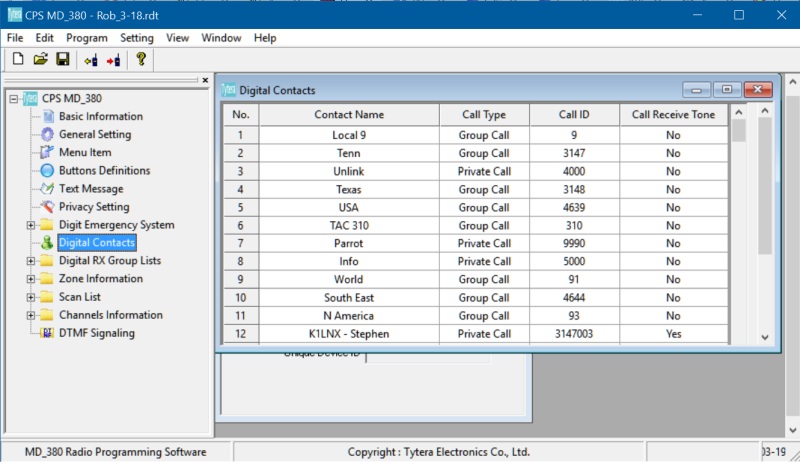Expand the Digital RX Group Lists node
This screenshot has width=800, height=462.
[31, 261]
